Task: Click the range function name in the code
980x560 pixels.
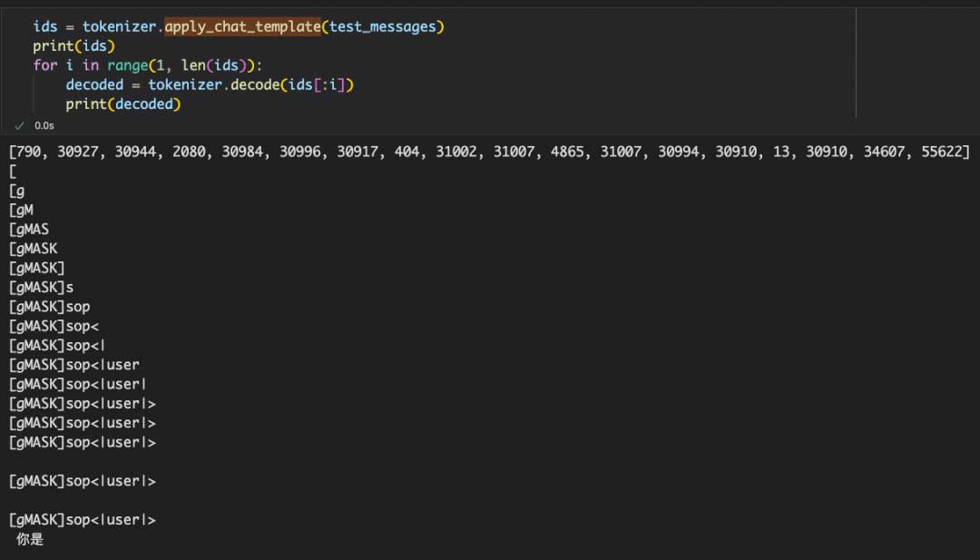Action: click(x=127, y=64)
